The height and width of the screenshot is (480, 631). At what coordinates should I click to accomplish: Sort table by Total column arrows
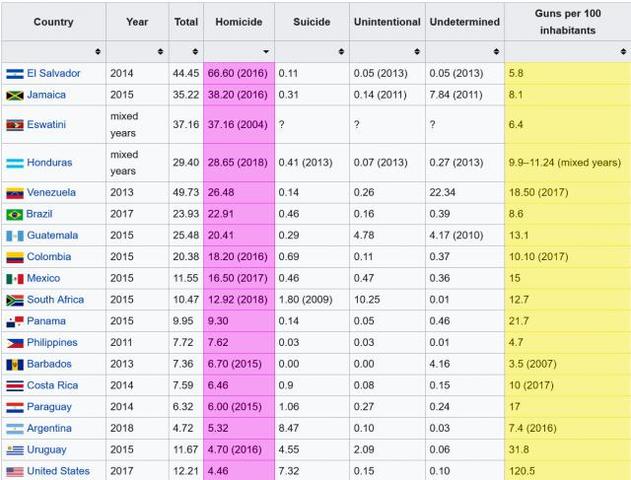(x=195, y=51)
